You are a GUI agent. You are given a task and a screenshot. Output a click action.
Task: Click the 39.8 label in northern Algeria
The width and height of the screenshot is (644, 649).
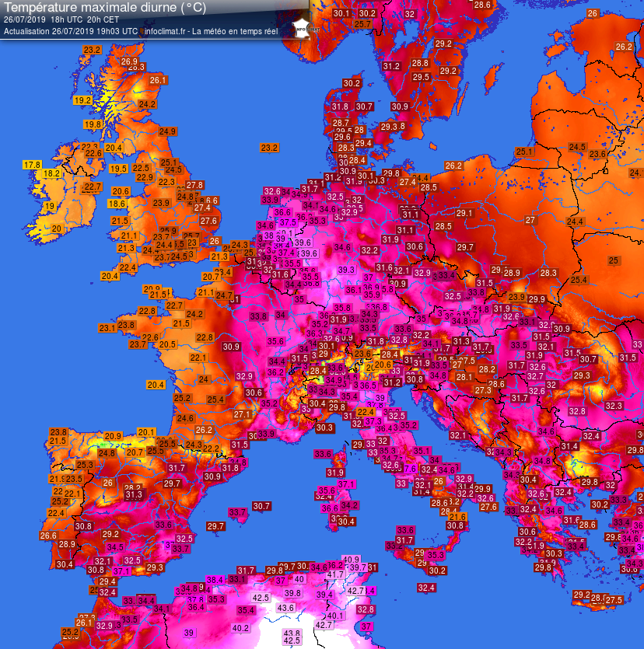tap(292, 593)
